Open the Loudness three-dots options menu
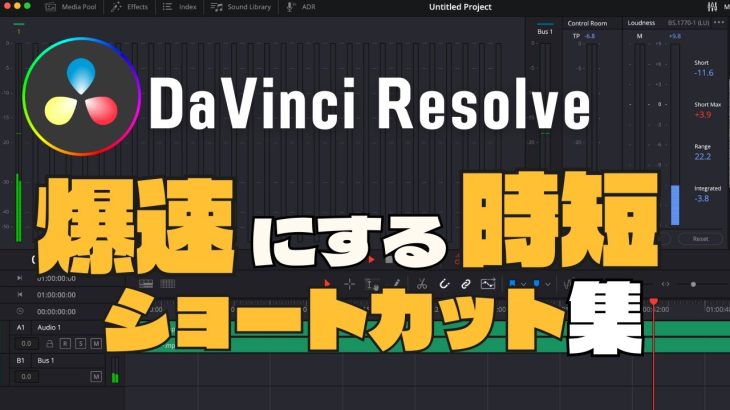Screen dimensions: 730x410 point(719,22)
